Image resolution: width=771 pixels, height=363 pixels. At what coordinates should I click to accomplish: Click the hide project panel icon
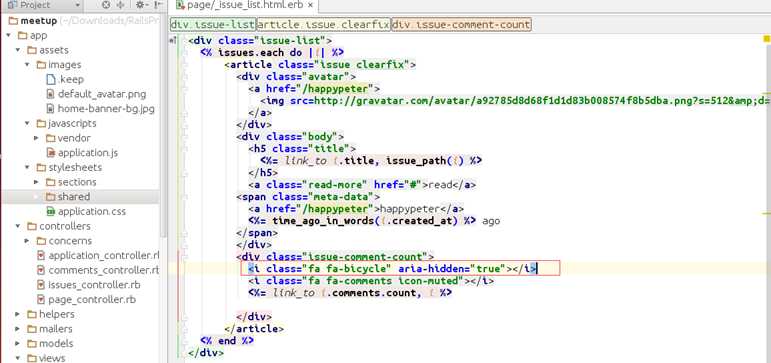pos(157,5)
